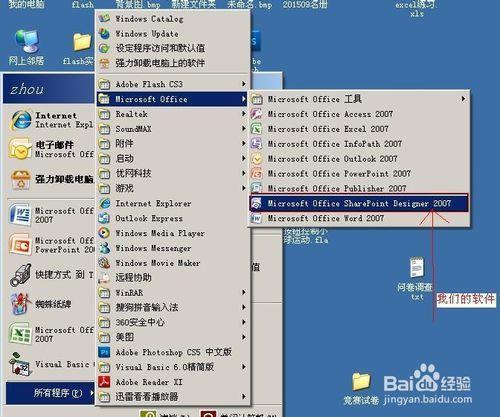Expand the Adobe Flash CS3 submenu arrow
Viewport: 500px width, 417px height.
244,84
